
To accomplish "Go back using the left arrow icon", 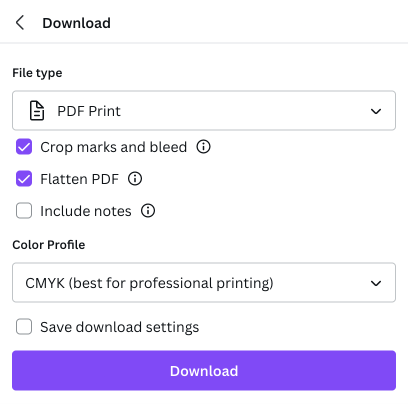I will point(20,23).
